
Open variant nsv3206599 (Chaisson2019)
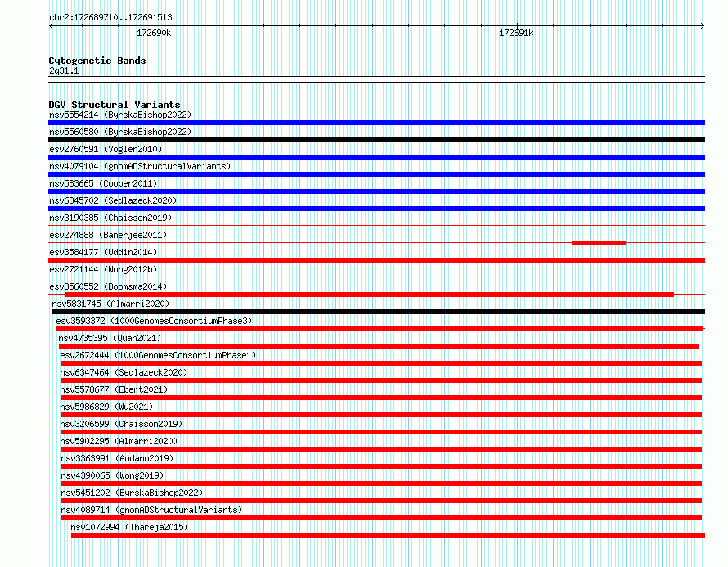click(x=121, y=424)
